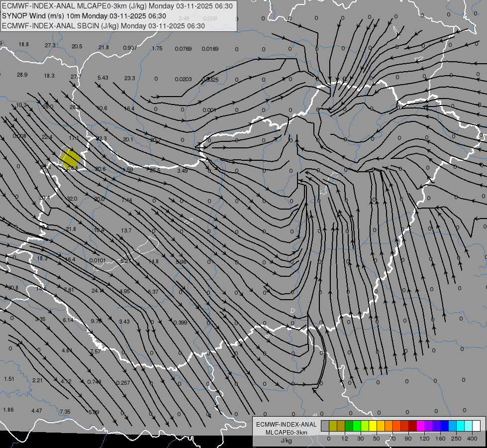The height and width of the screenshot is (448, 487).
Task: Click the legend tick label 160
Action: [x=440, y=439]
